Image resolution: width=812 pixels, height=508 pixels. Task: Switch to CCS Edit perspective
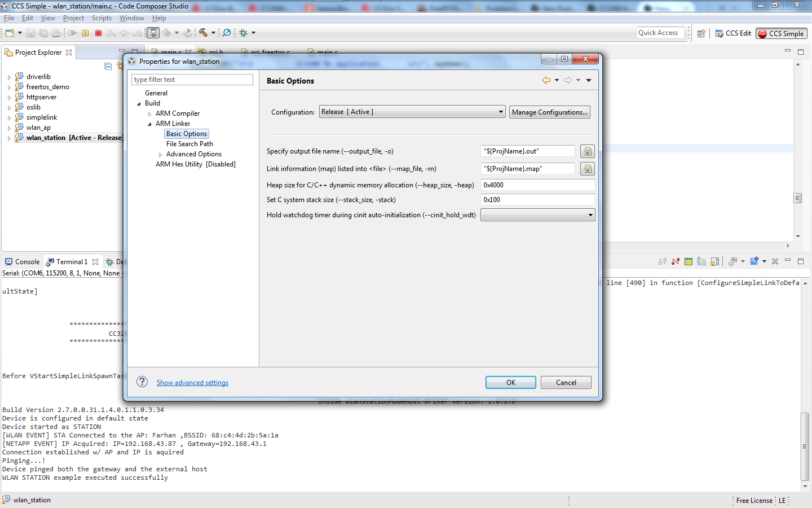(733, 33)
